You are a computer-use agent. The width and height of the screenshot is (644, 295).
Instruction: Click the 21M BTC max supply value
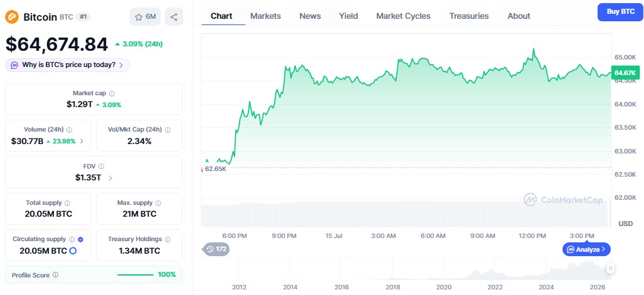[x=139, y=214]
